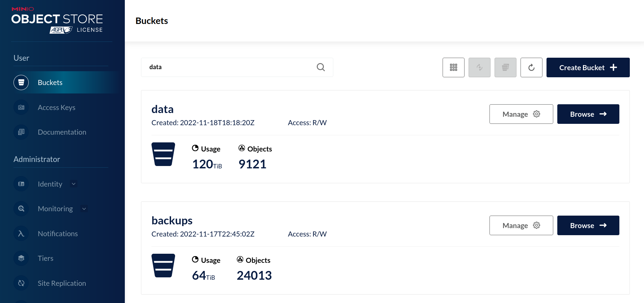Click the Site Replication icon
The height and width of the screenshot is (303, 644).
pos(21,283)
